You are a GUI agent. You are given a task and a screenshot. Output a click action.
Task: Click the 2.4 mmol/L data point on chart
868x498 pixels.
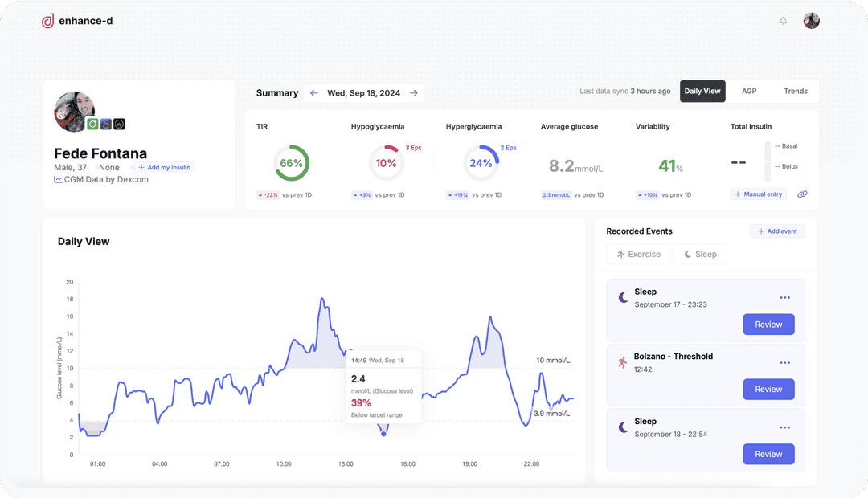pos(383,434)
